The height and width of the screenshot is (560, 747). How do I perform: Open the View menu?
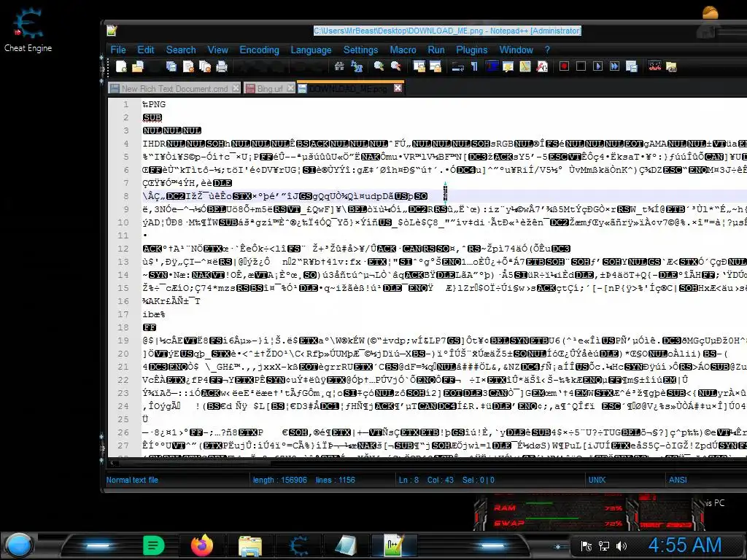(x=217, y=50)
